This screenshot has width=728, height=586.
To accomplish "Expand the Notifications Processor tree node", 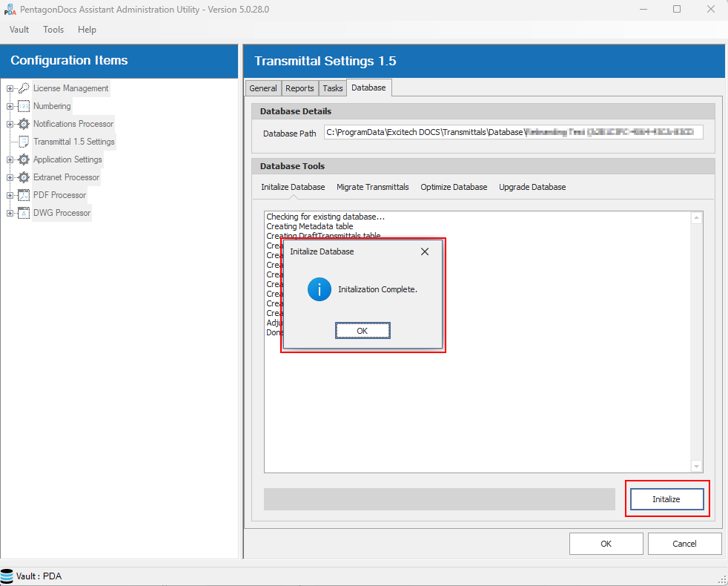I will (x=10, y=124).
